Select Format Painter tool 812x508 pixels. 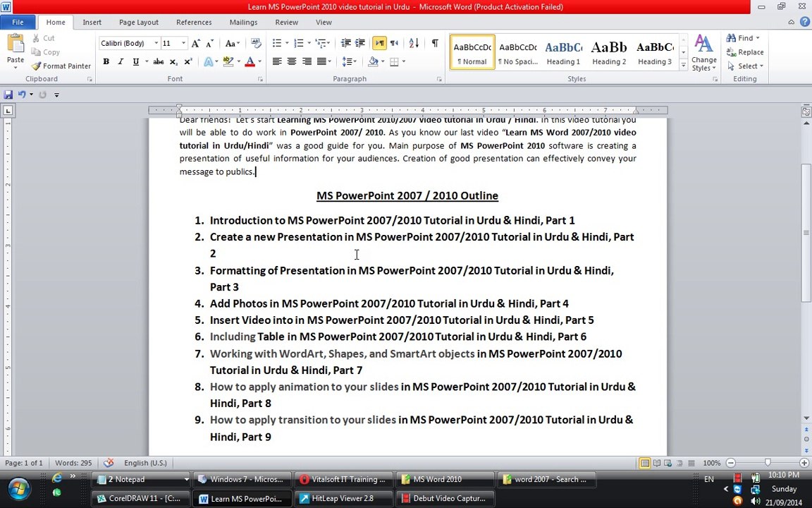pyautogui.click(x=61, y=66)
